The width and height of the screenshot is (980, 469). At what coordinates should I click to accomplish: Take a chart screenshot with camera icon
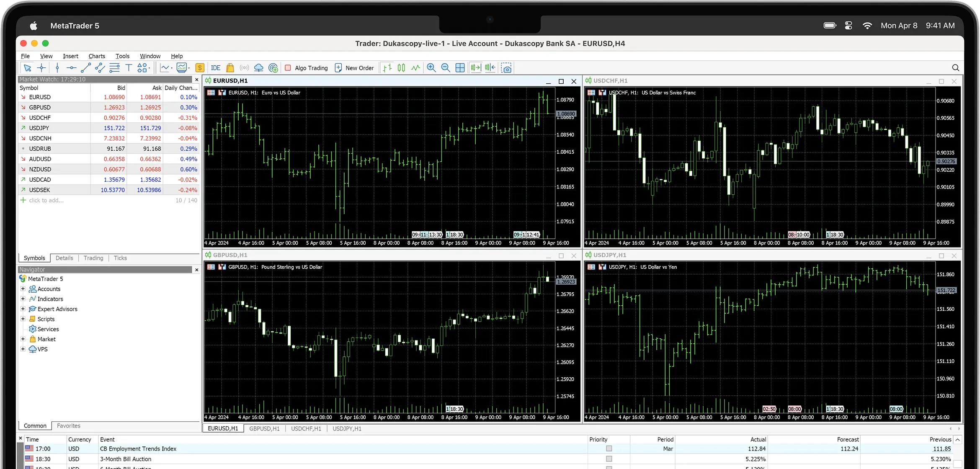(507, 68)
